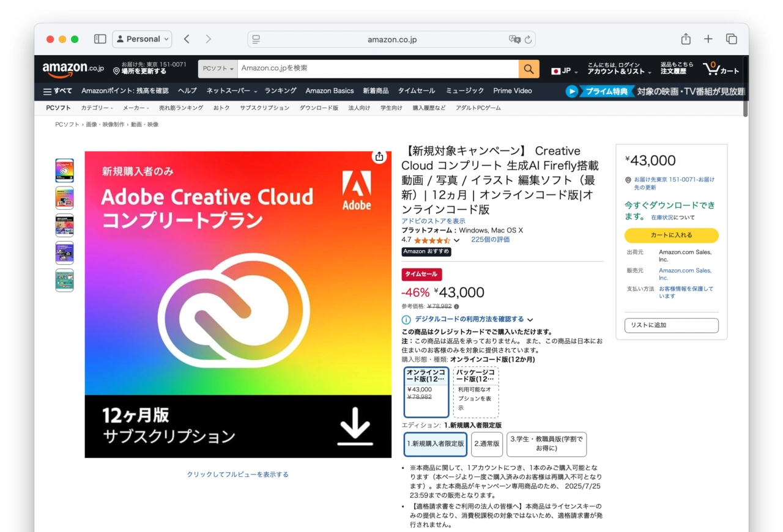Click the page reload icon
Image resolution: width=783 pixels, height=532 pixels.
tap(528, 39)
